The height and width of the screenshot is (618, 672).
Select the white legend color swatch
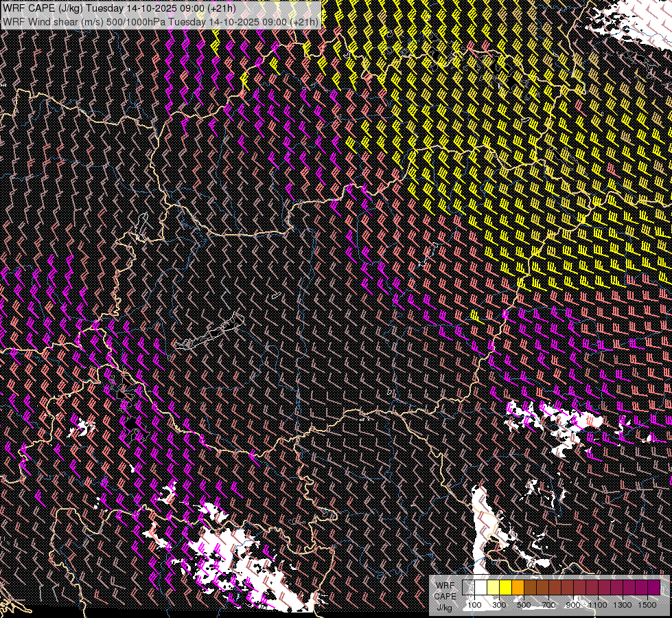click(x=481, y=588)
